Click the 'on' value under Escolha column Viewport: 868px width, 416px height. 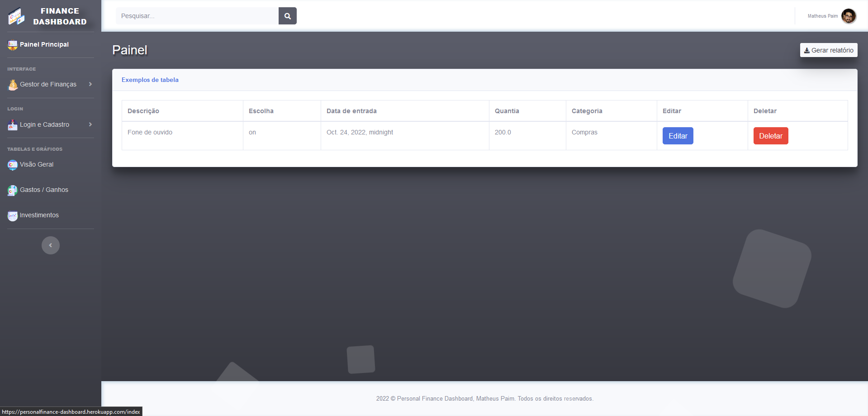(252, 132)
